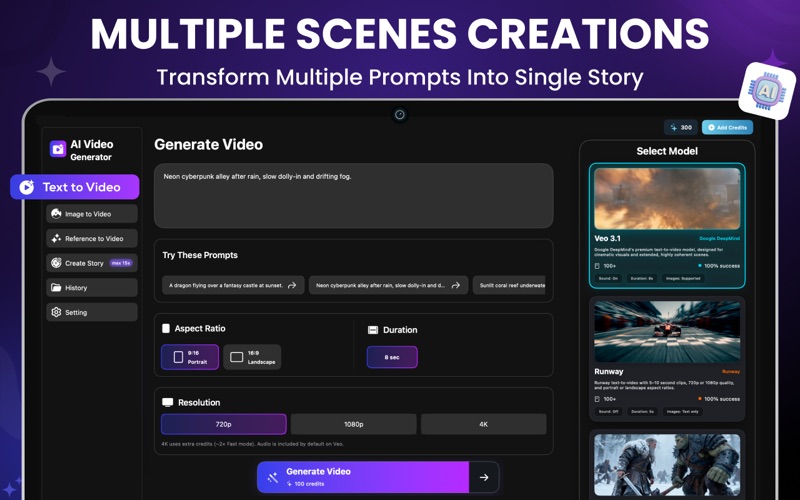The width and height of the screenshot is (800, 500).
Task: Select the 9:16 Portrait aspect ratio
Action: coord(190,357)
